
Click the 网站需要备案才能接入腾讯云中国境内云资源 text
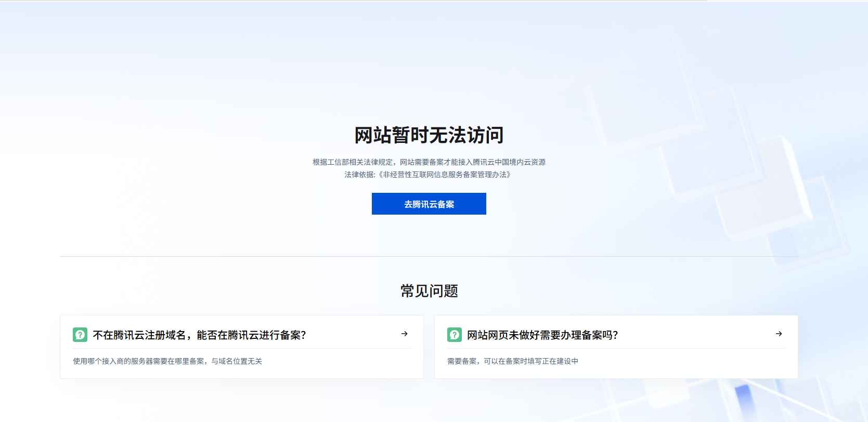tap(472, 162)
